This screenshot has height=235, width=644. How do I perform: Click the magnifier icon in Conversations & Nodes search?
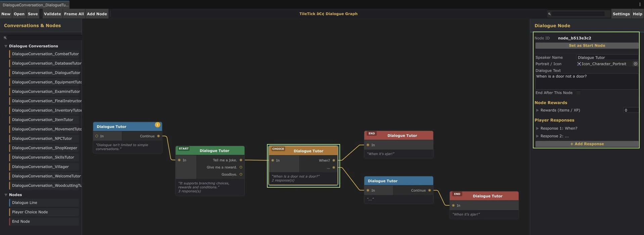[5, 38]
